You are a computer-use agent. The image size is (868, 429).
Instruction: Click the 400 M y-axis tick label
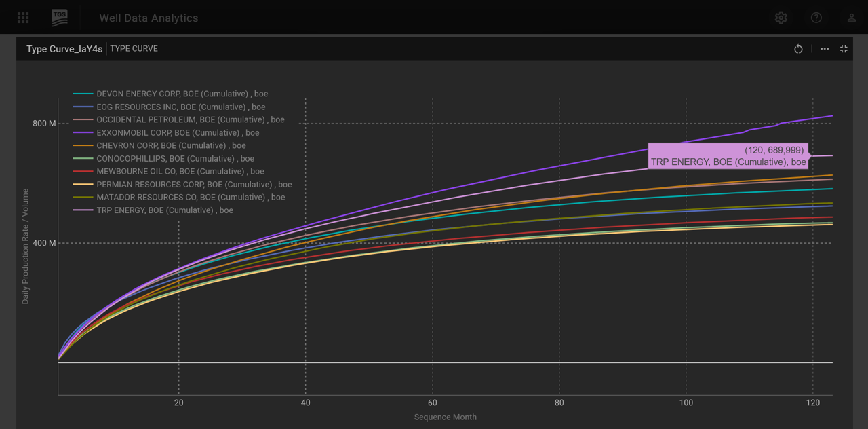(43, 243)
